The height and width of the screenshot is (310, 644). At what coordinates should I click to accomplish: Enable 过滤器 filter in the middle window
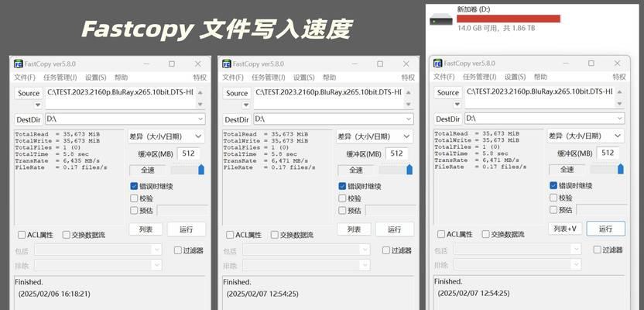click(x=385, y=250)
